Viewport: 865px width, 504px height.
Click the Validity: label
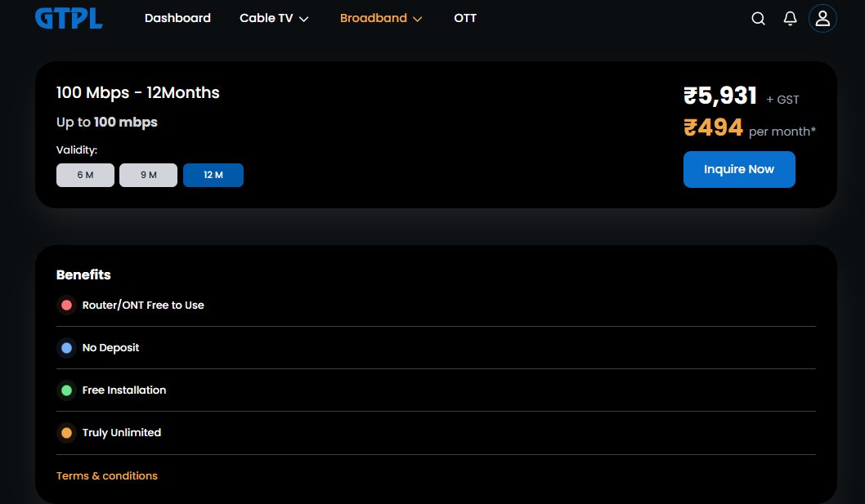[x=77, y=150]
